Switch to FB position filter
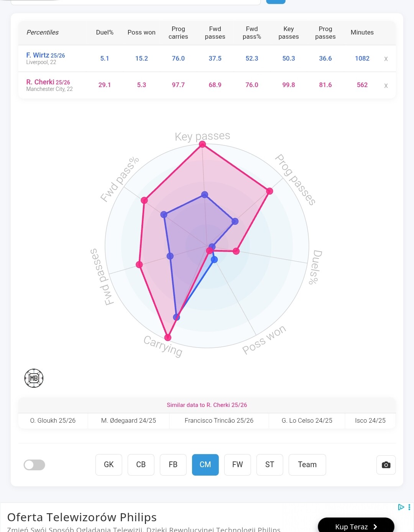This screenshot has height=532, width=414. 173,465
